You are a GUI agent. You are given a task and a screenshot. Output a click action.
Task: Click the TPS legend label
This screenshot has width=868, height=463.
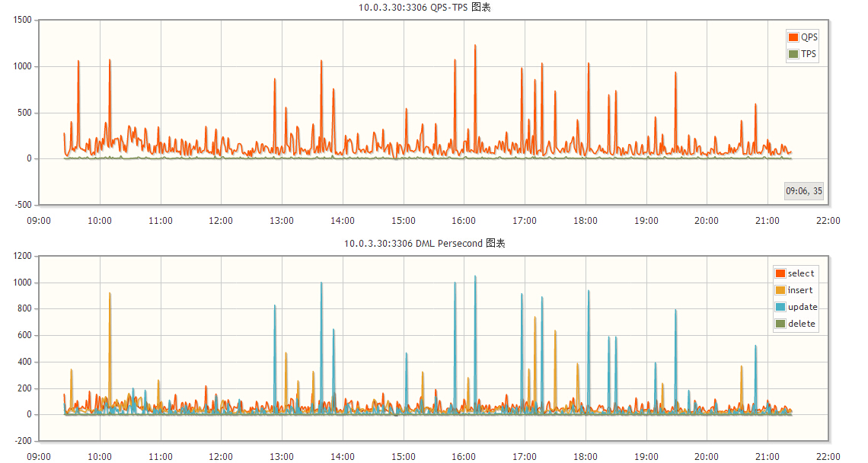(x=808, y=54)
